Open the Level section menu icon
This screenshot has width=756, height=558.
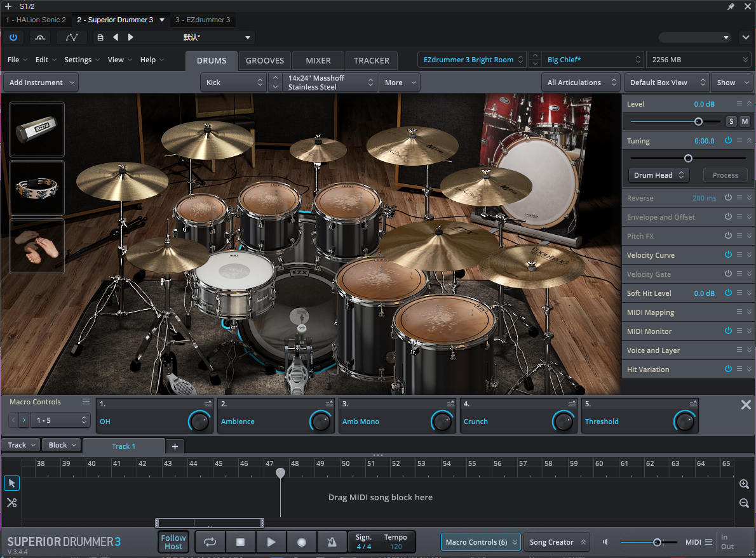coord(739,103)
